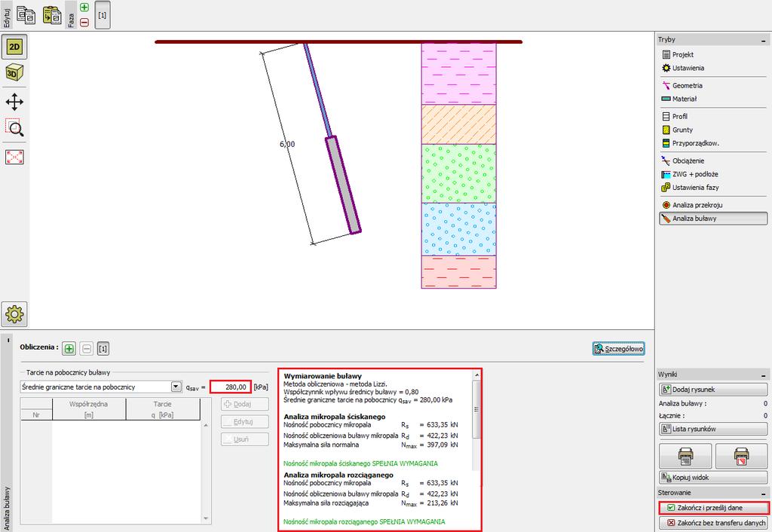The image size is (772, 532).
Task: Copy data icon in Edytuj toolbar
Action: [26, 15]
